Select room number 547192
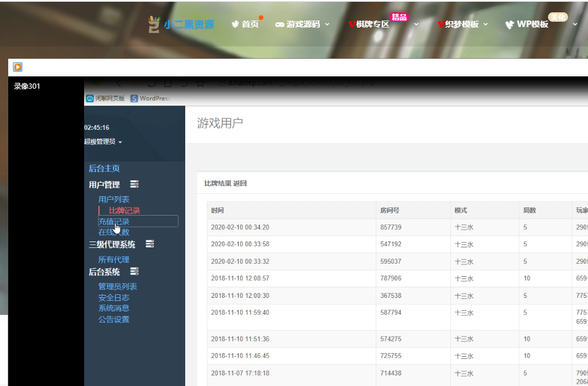588x386 pixels. (391, 244)
